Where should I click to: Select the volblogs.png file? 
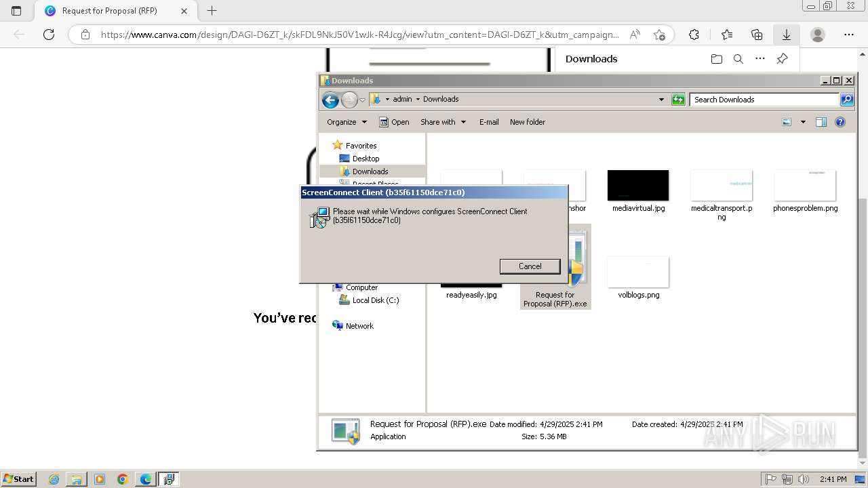coord(638,278)
